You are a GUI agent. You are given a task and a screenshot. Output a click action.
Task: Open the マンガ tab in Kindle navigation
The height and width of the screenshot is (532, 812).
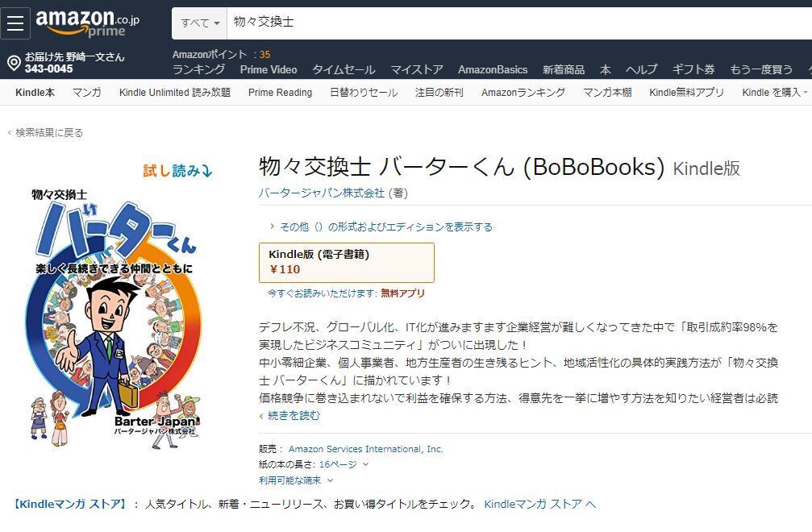click(x=87, y=93)
